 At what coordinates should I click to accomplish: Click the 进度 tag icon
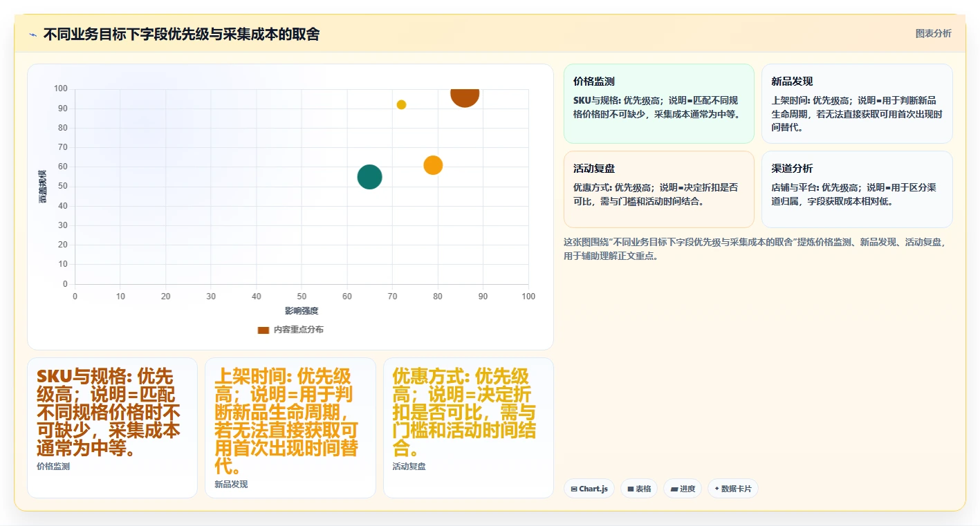click(x=674, y=489)
